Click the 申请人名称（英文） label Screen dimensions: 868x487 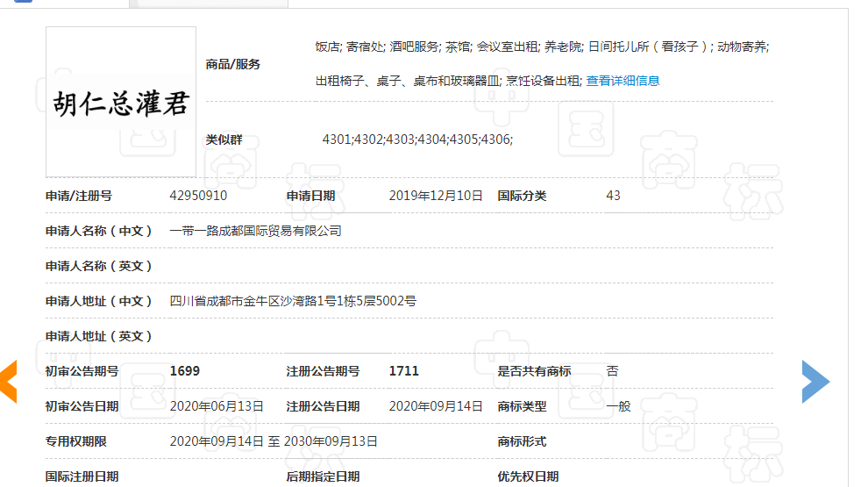(99, 266)
